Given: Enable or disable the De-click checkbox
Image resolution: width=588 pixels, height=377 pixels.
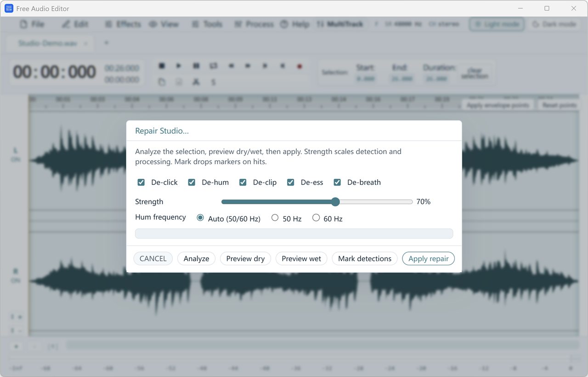Looking at the screenshot, I should (x=141, y=183).
